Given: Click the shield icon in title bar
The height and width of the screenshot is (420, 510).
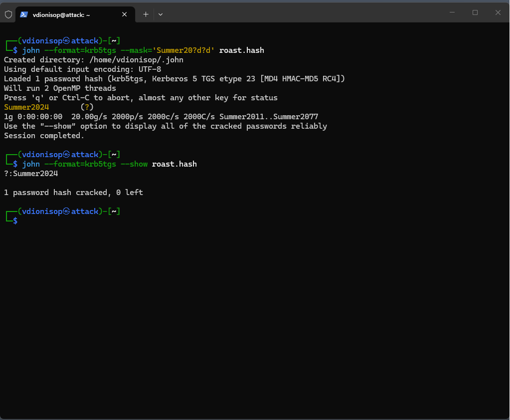Looking at the screenshot, I should [x=8, y=14].
